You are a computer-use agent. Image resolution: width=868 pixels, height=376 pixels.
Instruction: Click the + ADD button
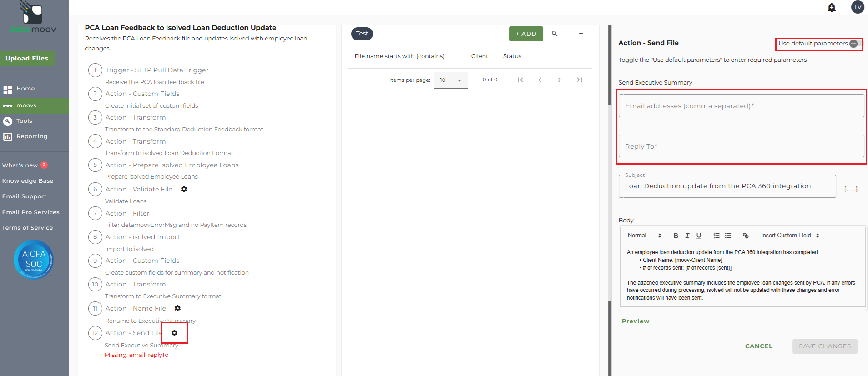[x=526, y=34]
